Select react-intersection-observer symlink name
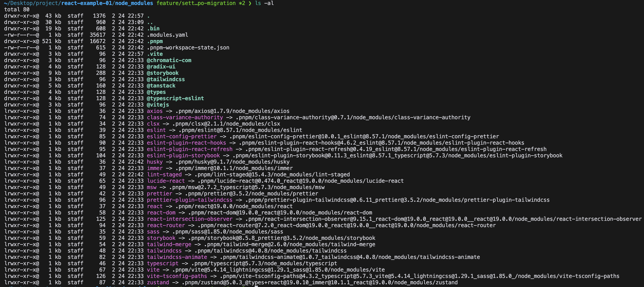The width and height of the screenshot is (644, 287). [189, 219]
